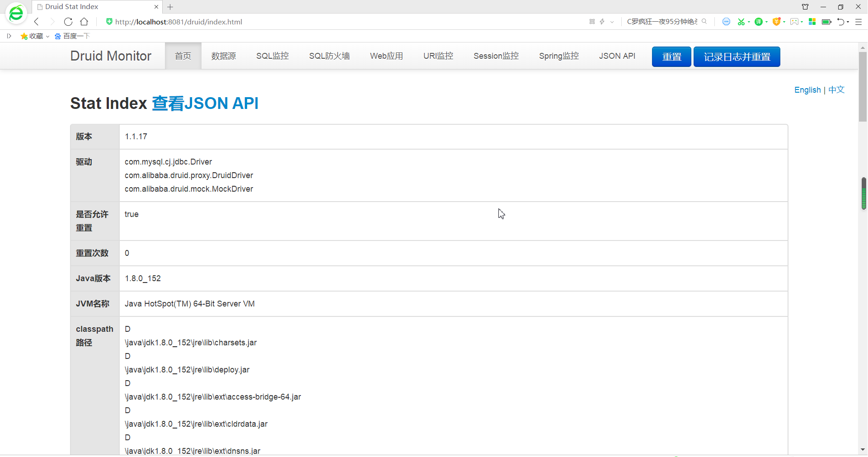This screenshot has width=868, height=457.
Task: Open the 收藏 favorites dropdown arrow
Action: tap(47, 37)
